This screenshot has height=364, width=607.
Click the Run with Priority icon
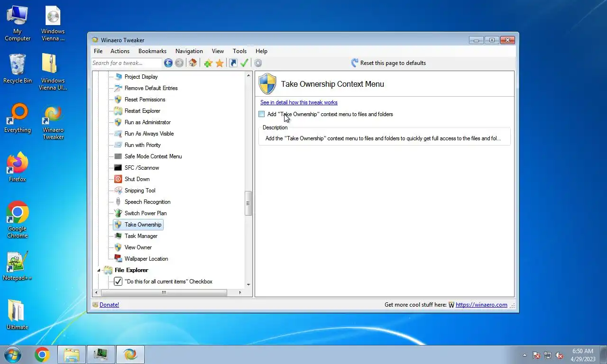click(118, 145)
